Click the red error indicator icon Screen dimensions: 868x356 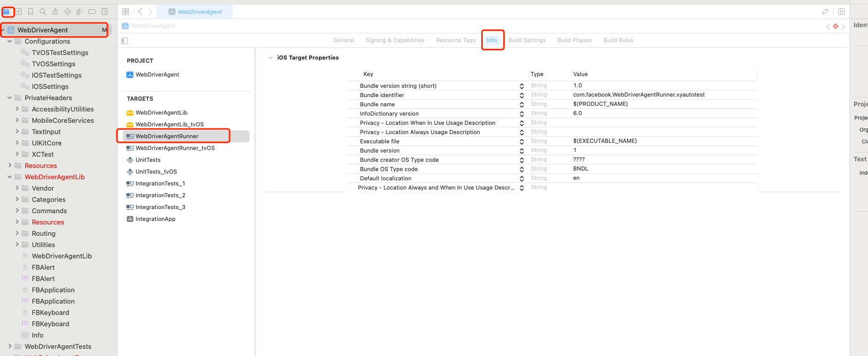pos(836,26)
